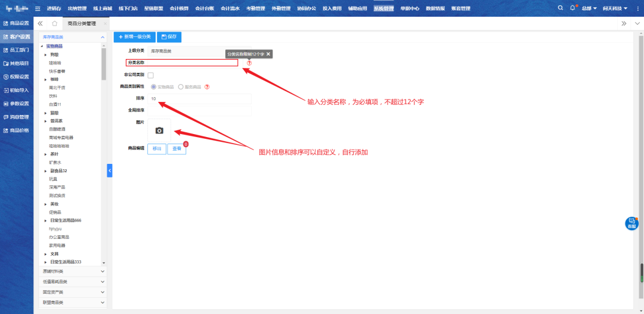Toggle the hamburger menu icon

tap(38, 8)
